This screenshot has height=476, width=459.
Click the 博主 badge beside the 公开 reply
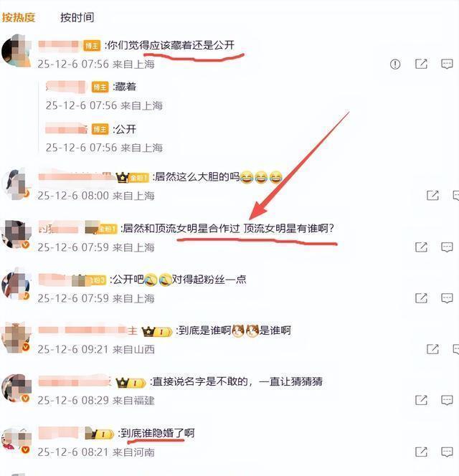click(x=100, y=129)
